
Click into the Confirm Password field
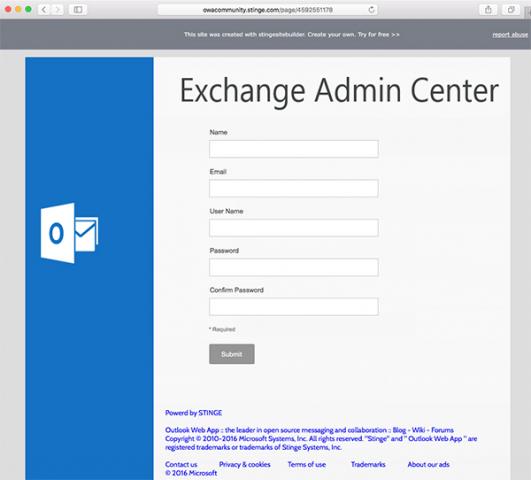(294, 307)
